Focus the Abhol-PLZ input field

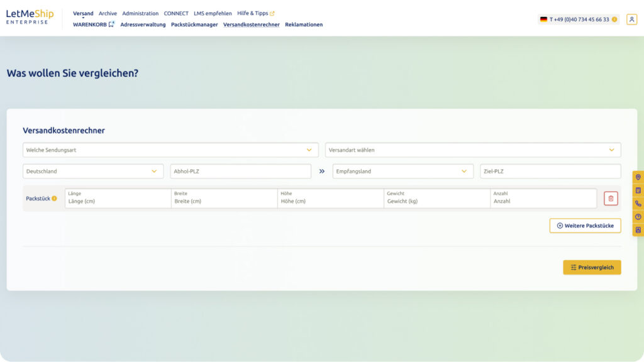(x=240, y=172)
